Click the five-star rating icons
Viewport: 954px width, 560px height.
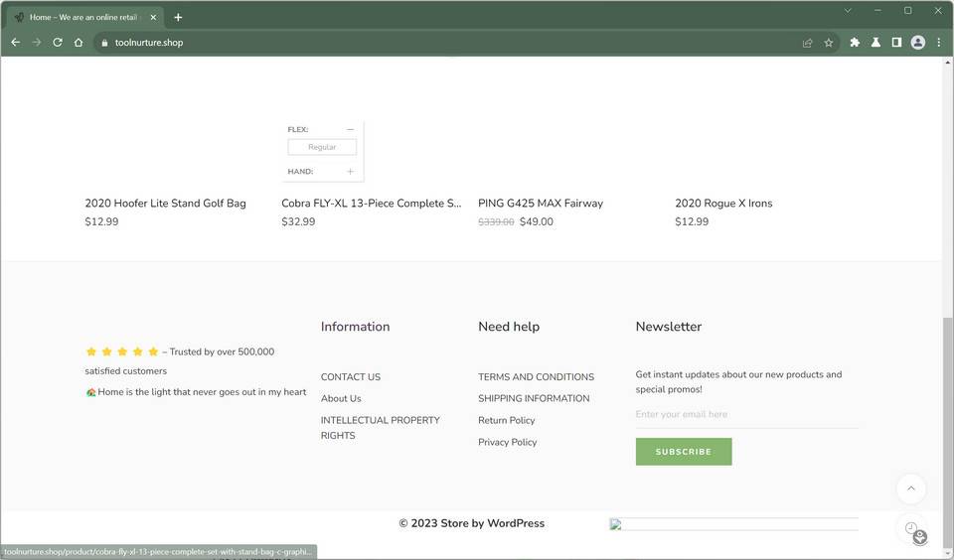[x=122, y=351]
